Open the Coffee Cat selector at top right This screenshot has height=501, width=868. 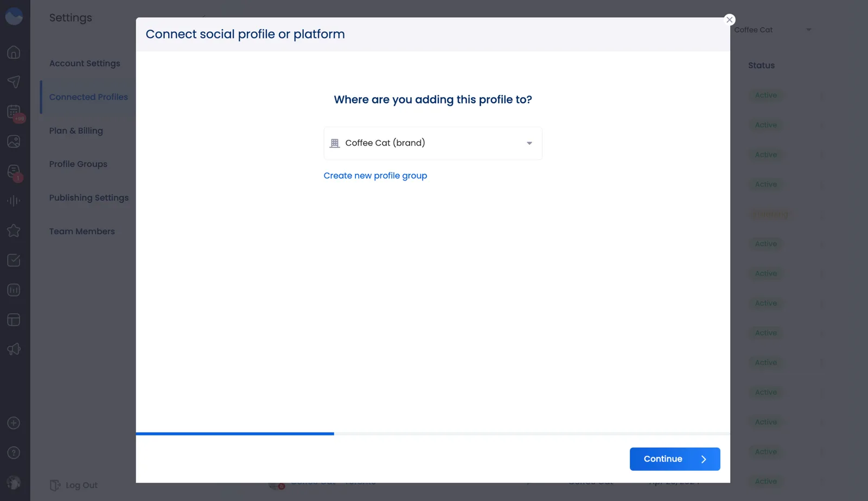click(x=773, y=30)
